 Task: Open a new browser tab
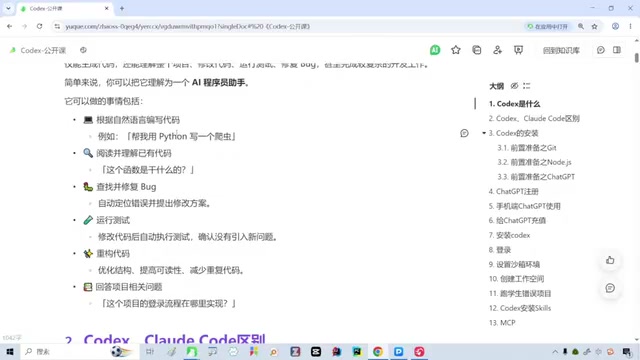(x=122, y=8)
